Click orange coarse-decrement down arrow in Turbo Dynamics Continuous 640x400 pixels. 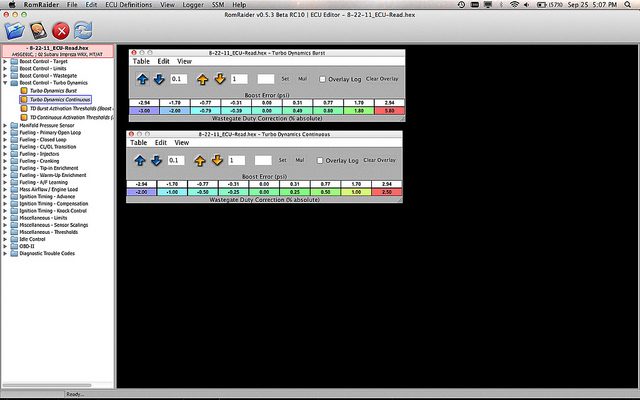[217, 160]
